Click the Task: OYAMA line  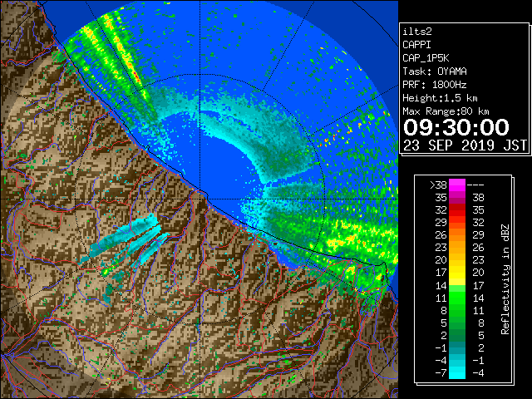tap(435, 71)
